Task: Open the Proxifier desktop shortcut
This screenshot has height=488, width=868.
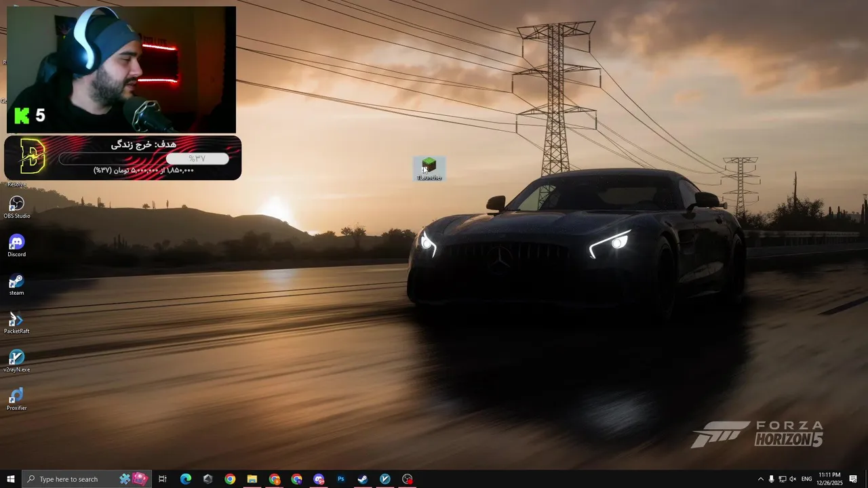Action: (x=17, y=399)
